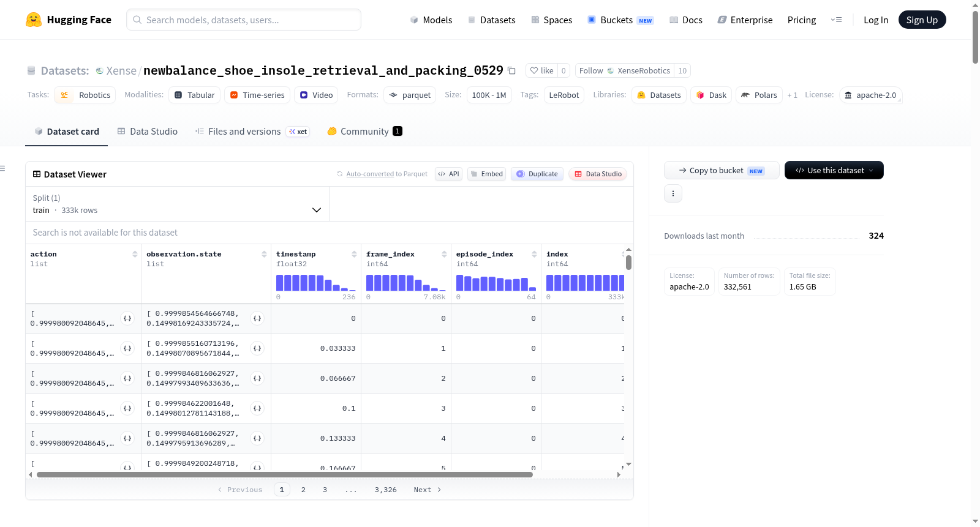Click the table's vertical scrollbar thumb
980x527 pixels.
[628, 263]
